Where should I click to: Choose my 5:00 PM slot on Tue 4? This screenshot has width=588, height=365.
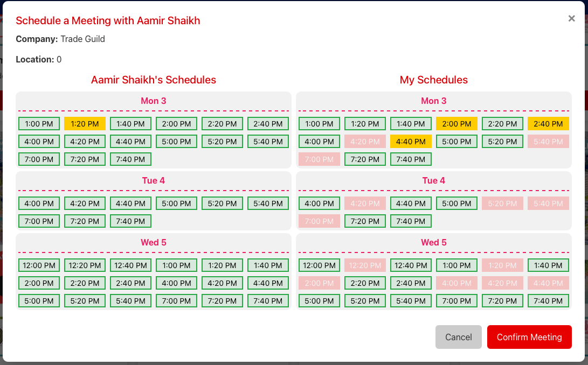pyautogui.click(x=456, y=203)
